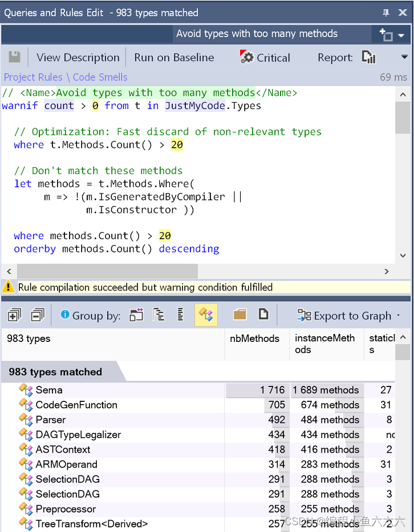
Task: Group results by assembly icon
Action: click(x=136, y=315)
